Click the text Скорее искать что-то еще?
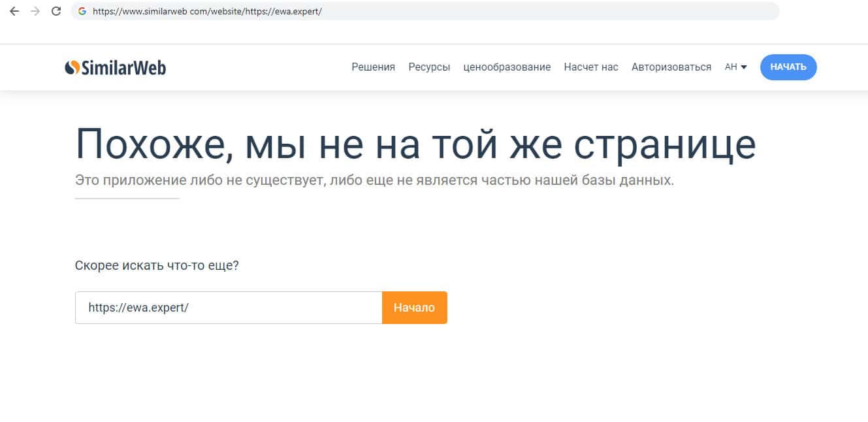 pos(157,266)
